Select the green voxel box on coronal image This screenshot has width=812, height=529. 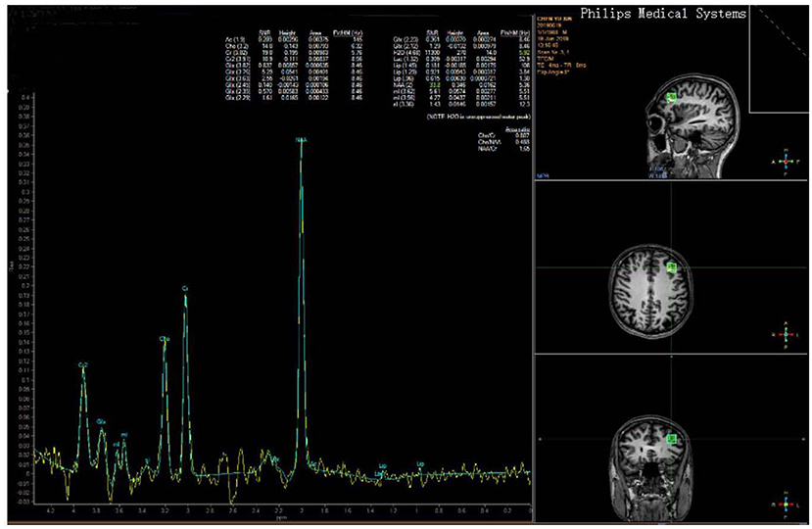pos(672,440)
